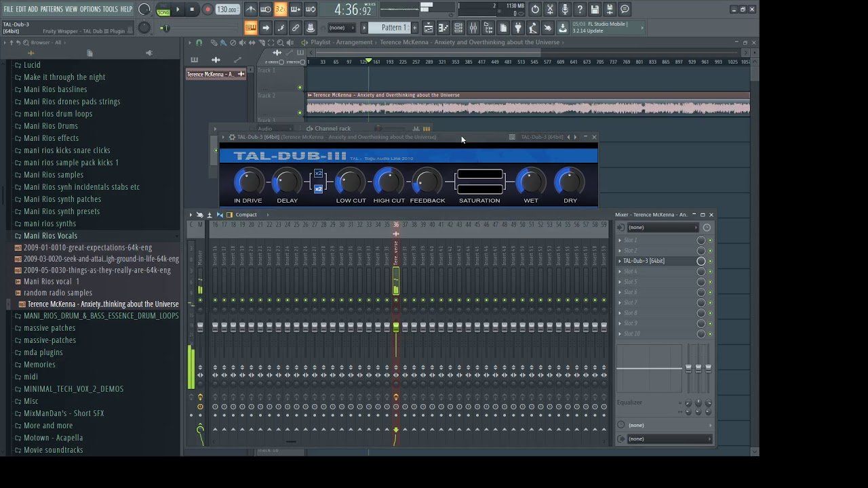Click the metronome icon
Viewport: 868px width, 488px height.
pos(251,9)
